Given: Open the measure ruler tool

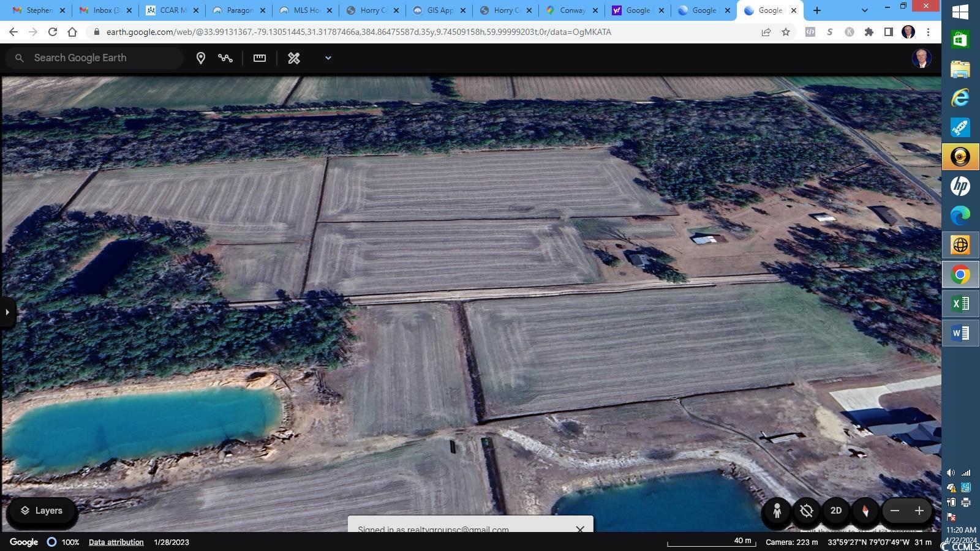Looking at the screenshot, I should [x=260, y=58].
